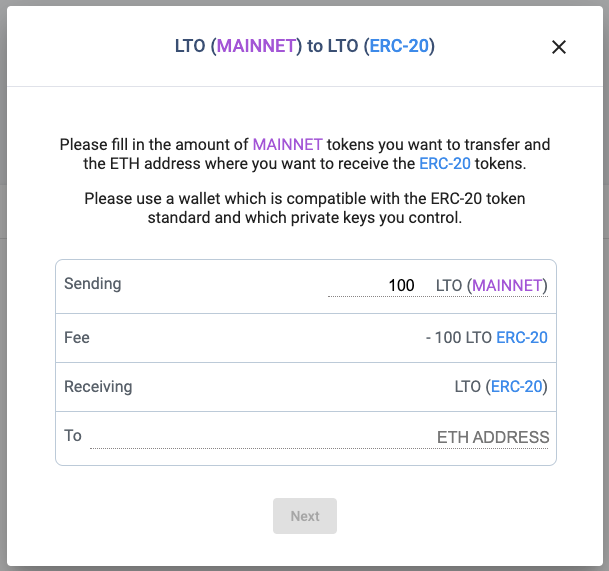Click 'to' word in the dialog title
Viewport: 609px width, 571px height.
click(315, 46)
